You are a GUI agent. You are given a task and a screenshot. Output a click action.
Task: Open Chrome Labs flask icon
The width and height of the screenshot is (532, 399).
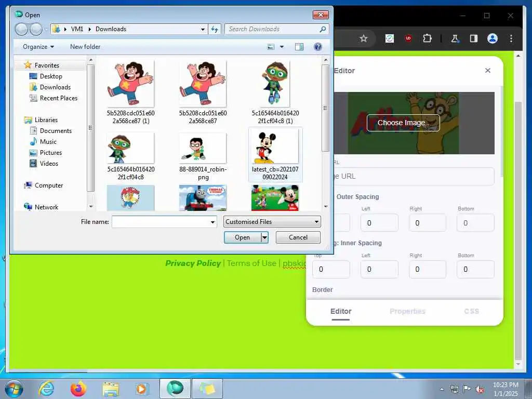pyautogui.click(x=455, y=38)
